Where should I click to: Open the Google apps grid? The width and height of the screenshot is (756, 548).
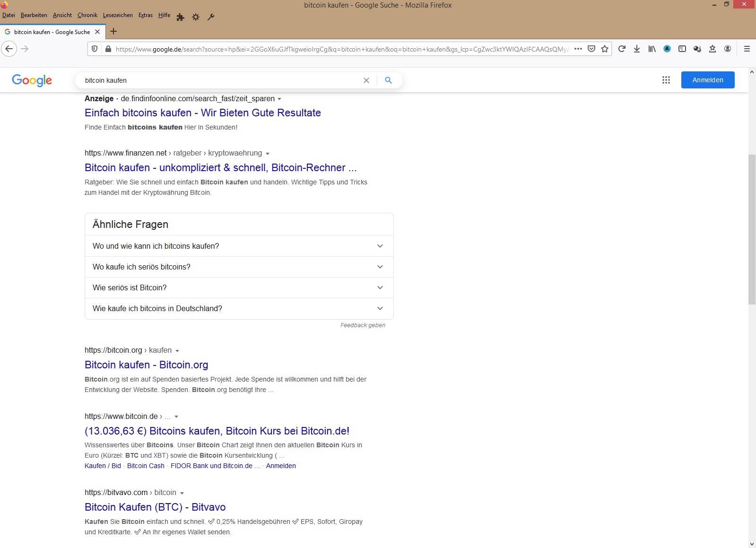pyautogui.click(x=666, y=80)
